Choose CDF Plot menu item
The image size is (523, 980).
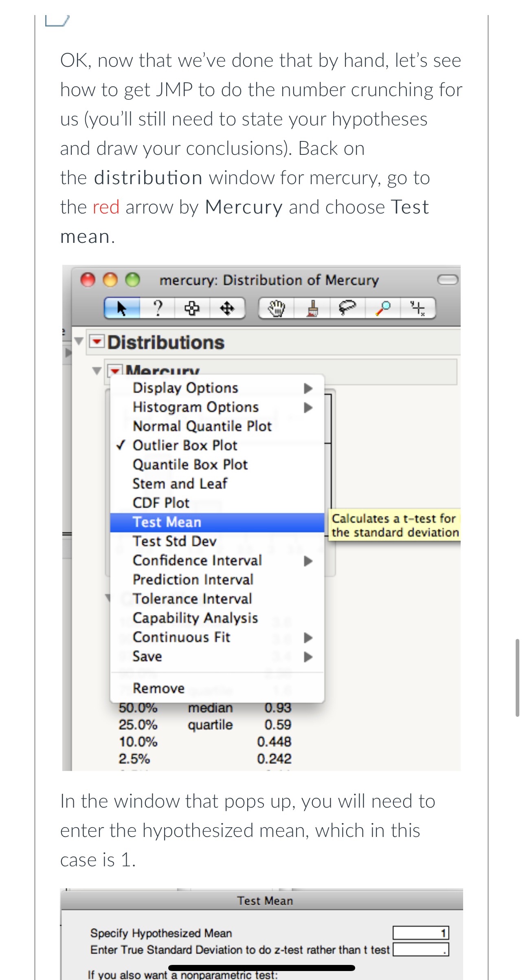pyautogui.click(x=217, y=503)
